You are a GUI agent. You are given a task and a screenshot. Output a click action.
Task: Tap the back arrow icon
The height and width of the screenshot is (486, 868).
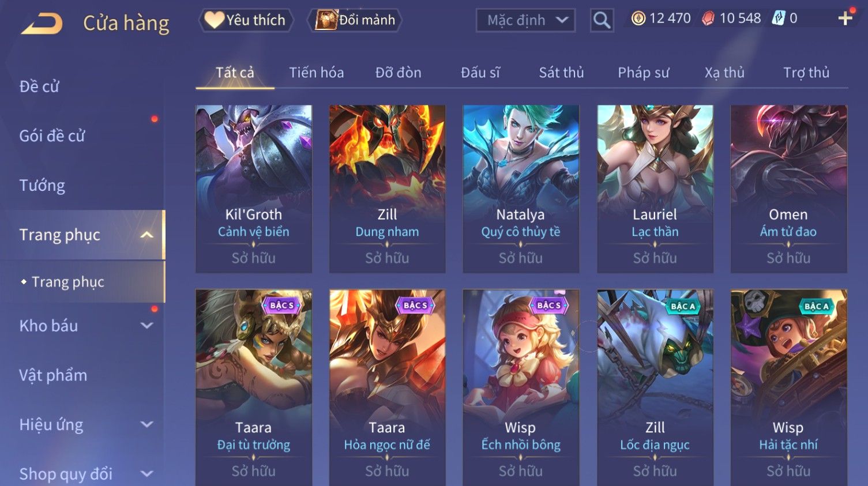click(x=42, y=24)
